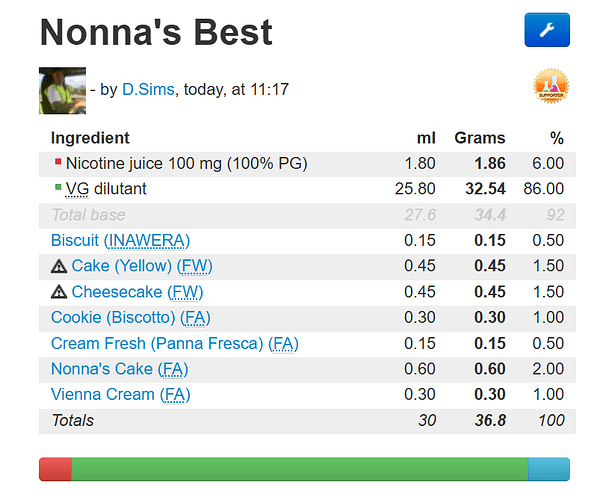603x500 pixels.
Task: Open the author's avatar photo
Action: [62, 91]
